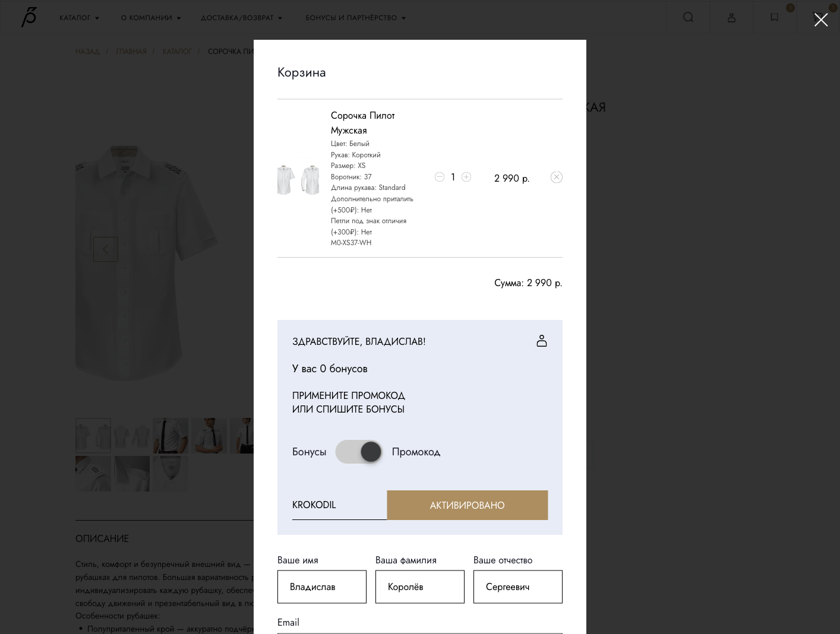Click the Ваша фамилия field
The width and height of the screenshot is (840, 634).
click(x=419, y=587)
